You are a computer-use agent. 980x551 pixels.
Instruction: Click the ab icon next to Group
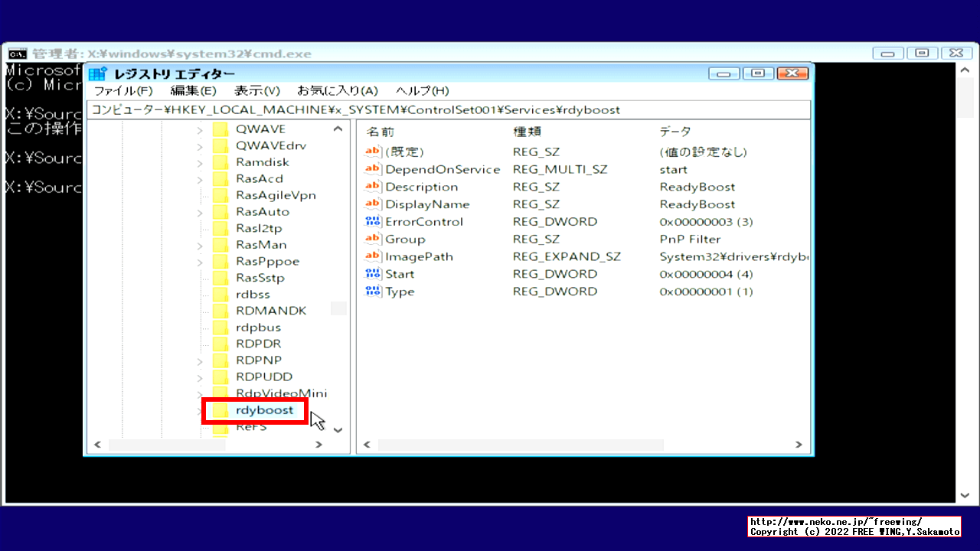[x=373, y=239]
